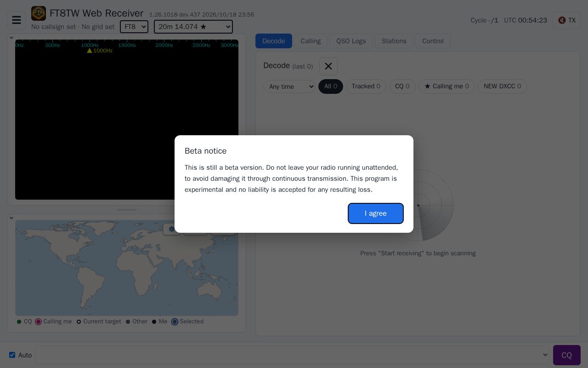Image resolution: width=588 pixels, height=368 pixels.
Task: Click the panel resize handle bar
Action: 127,210
